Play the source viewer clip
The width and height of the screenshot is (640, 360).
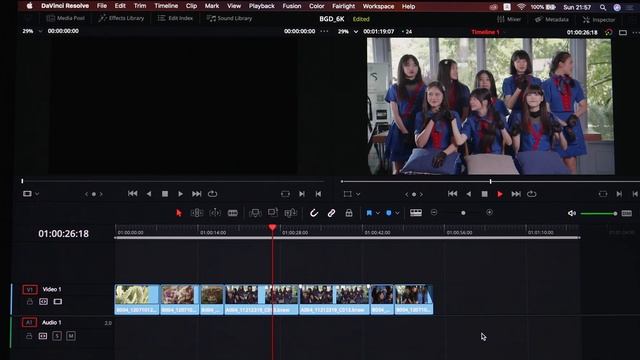coord(180,194)
